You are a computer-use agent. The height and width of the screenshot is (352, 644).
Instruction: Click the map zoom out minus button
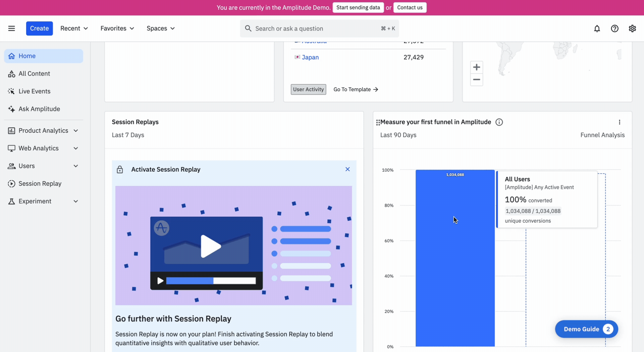click(x=476, y=80)
